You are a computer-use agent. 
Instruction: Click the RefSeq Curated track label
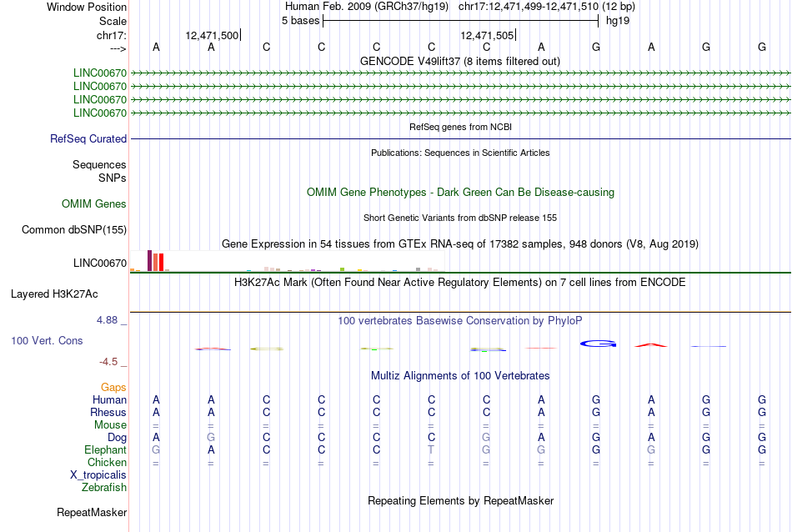point(88,139)
